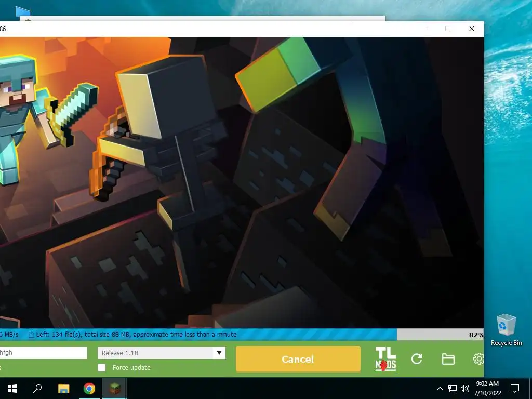The height and width of the screenshot is (399, 532).
Task: Click the file icon in status bar
Action: 31,335
